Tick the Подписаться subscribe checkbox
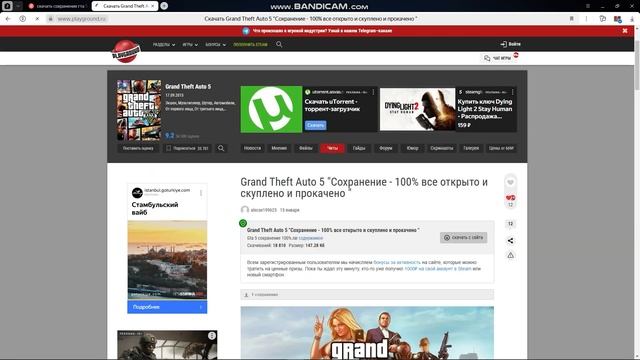The width and height of the screenshot is (640, 360). [169, 148]
